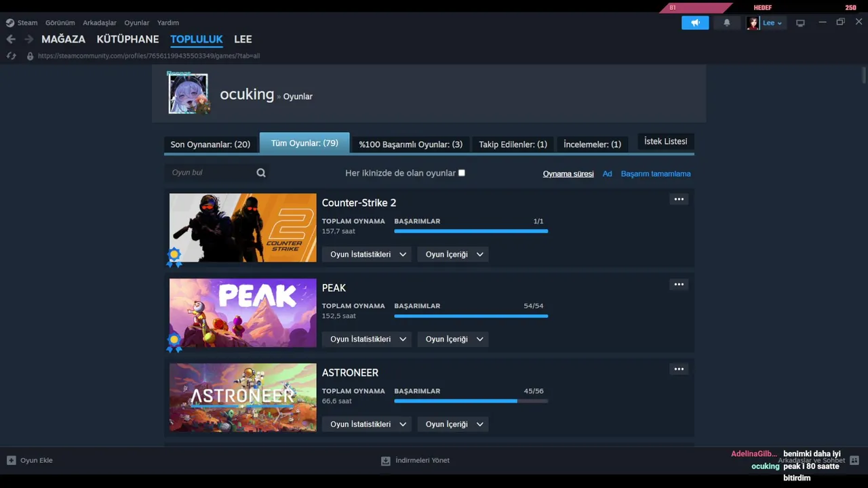Screen dimensions: 868x488
Task: Click the PEAK 54/54 achievements progress bar
Action: (x=471, y=316)
